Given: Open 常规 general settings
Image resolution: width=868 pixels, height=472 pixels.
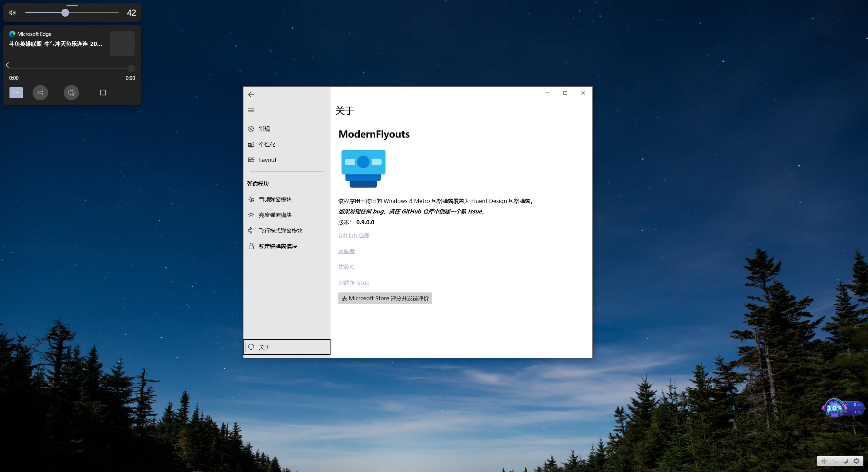Looking at the screenshot, I should tap(264, 129).
